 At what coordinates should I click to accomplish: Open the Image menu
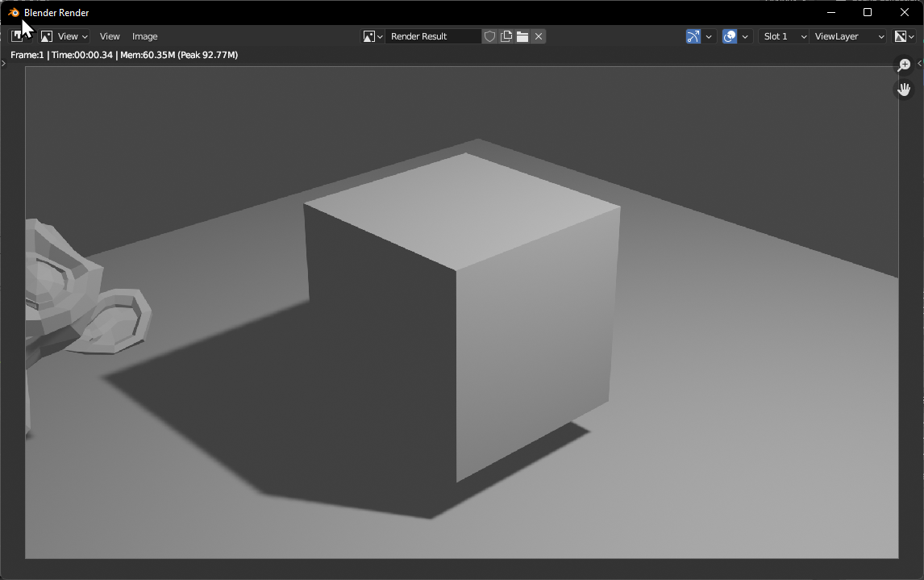pyautogui.click(x=145, y=36)
